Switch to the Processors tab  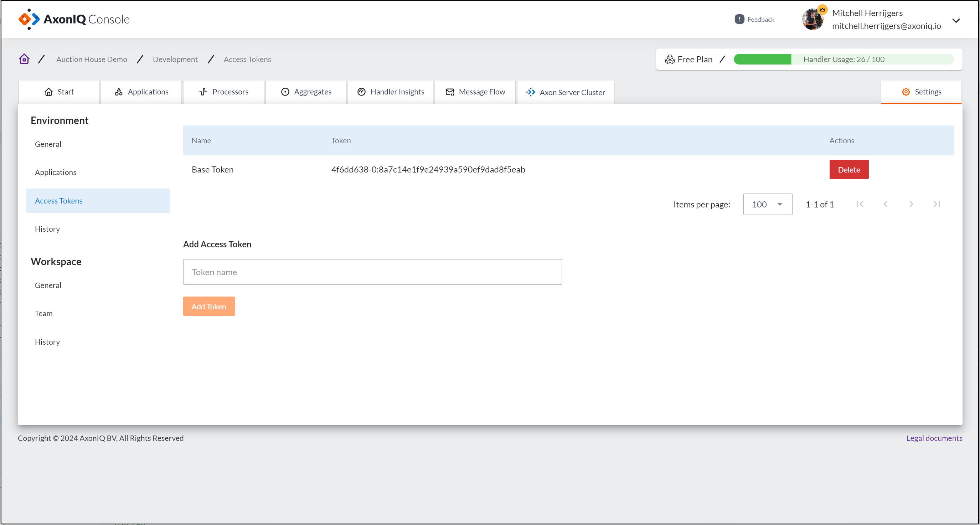point(224,92)
